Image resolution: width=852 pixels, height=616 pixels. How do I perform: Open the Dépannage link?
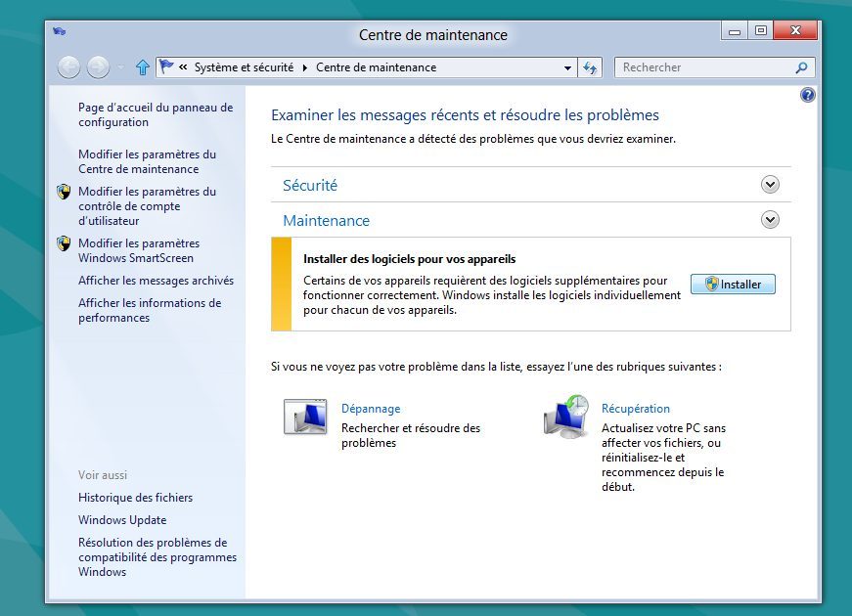pos(371,409)
